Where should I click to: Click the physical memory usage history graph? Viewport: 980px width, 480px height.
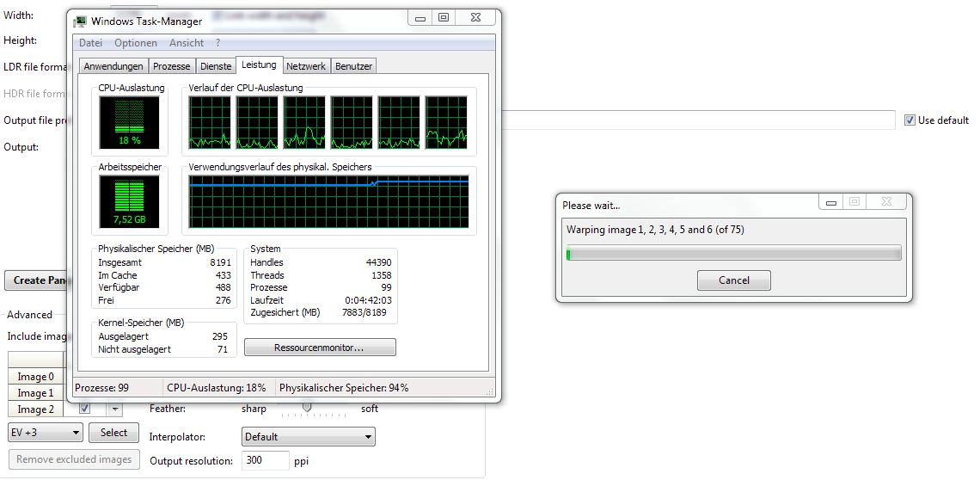328,201
